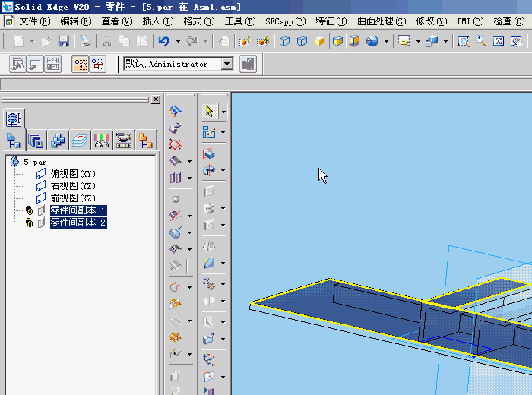Expand the Undo history dropdown arrow

click(x=178, y=41)
